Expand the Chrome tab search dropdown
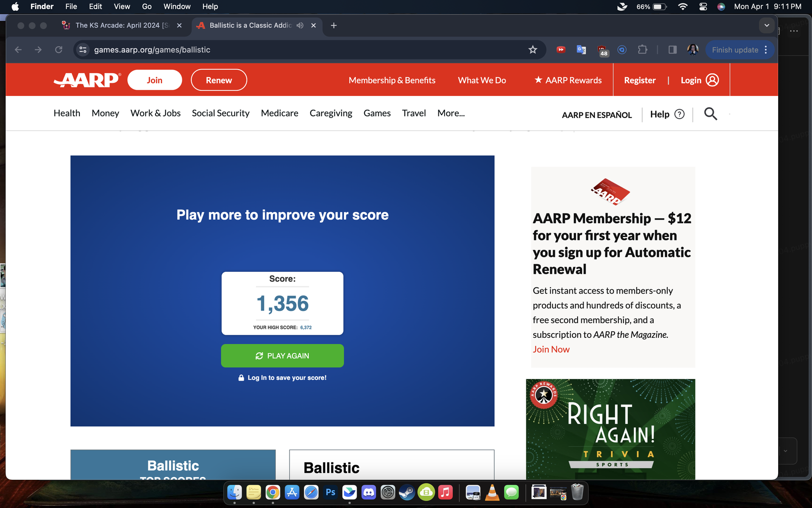This screenshot has height=508, width=812. [x=767, y=25]
